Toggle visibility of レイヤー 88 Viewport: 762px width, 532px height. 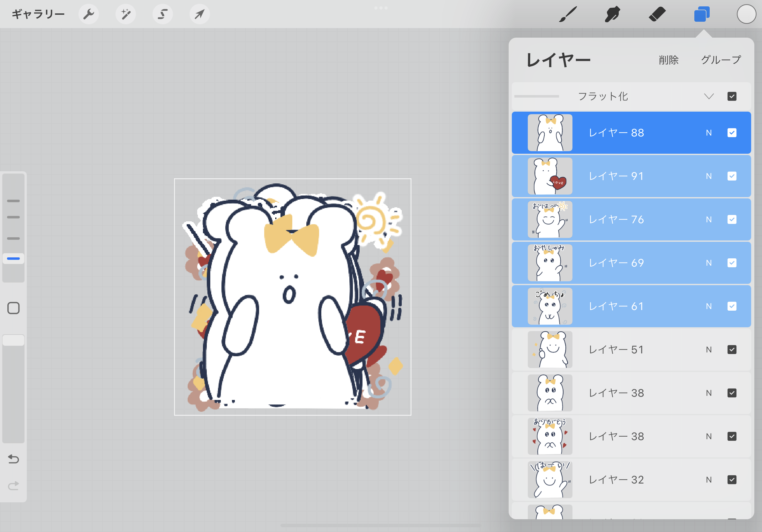(x=732, y=133)
